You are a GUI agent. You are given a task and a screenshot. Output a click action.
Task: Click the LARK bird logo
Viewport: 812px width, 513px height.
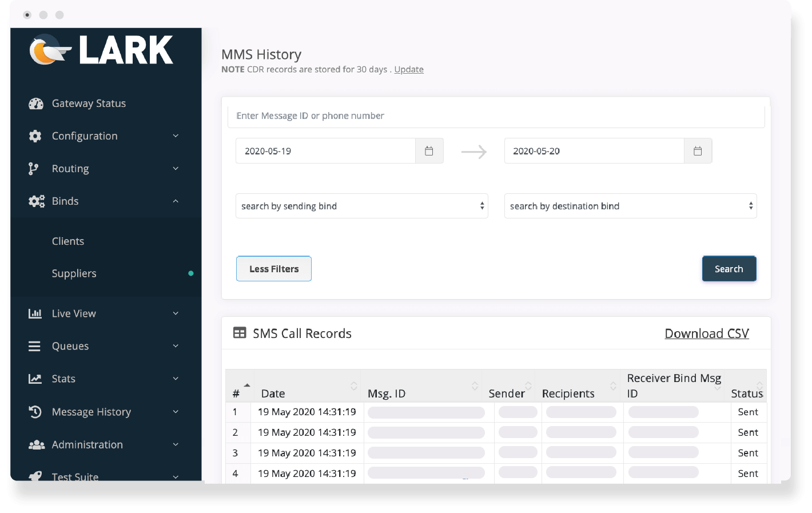[50, 50]
